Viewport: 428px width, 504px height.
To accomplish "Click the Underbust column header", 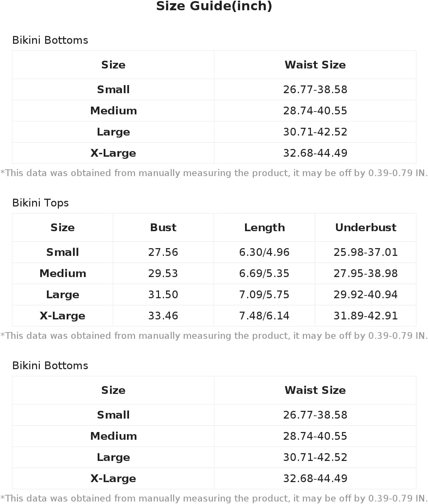I will pyautogui.click(x=366, y=228).
